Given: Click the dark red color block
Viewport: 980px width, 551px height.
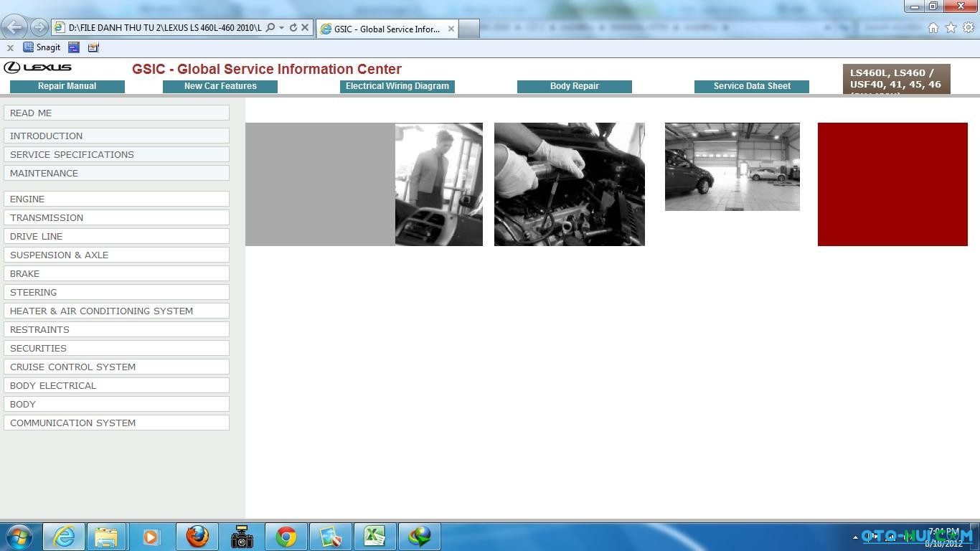Looking at the screenshot, I should pyautogui.click(x=892, y=184).
